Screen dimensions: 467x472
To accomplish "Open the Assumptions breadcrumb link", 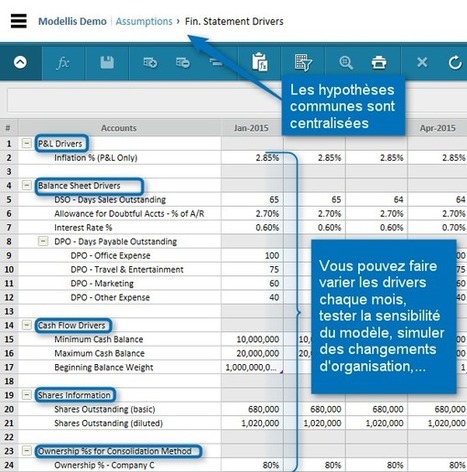I will pyautogui.click(x=144, y=21).
